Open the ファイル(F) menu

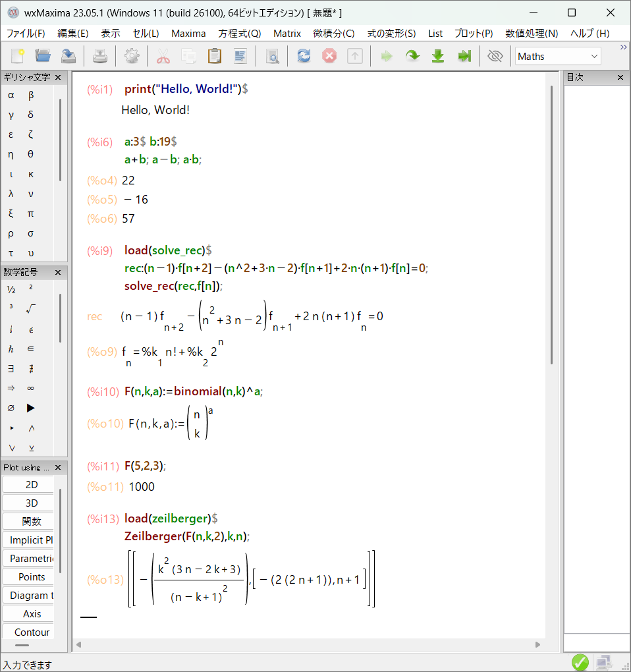26,34
